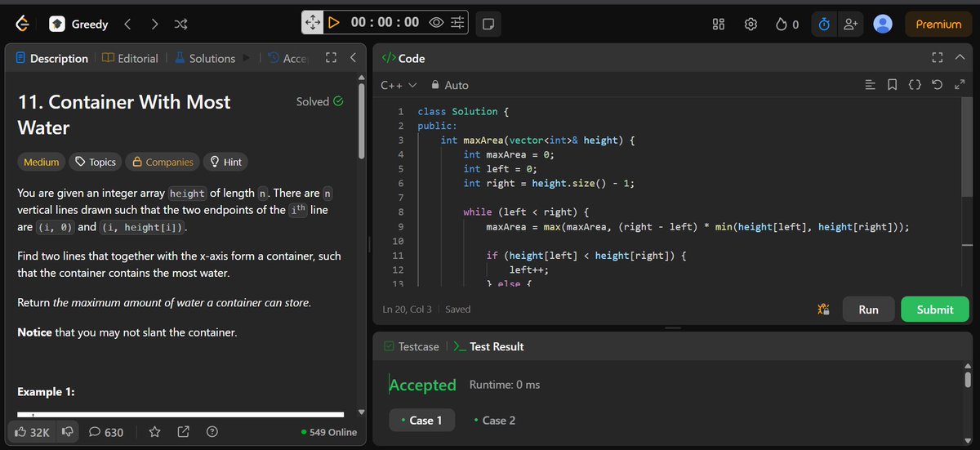Viewport: 980px width, 450px height.
Task: Open the help question mark icon
Action: [x=212, y=431]
